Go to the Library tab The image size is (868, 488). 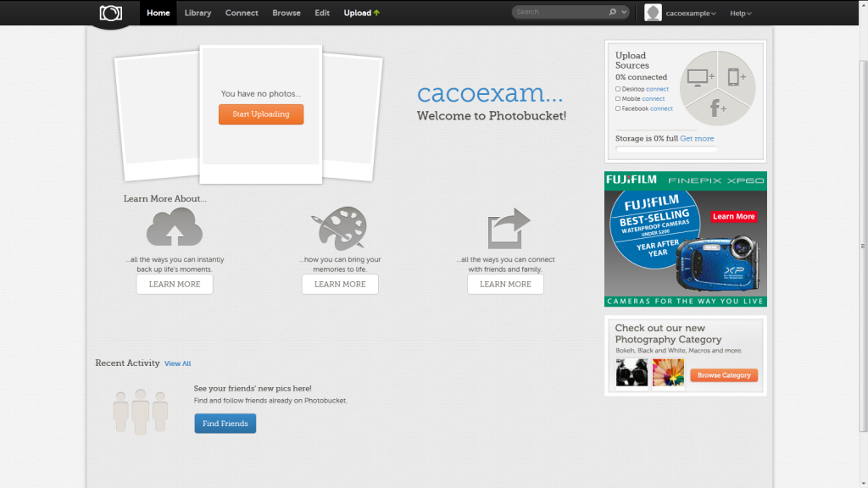[x=198, y=14]
